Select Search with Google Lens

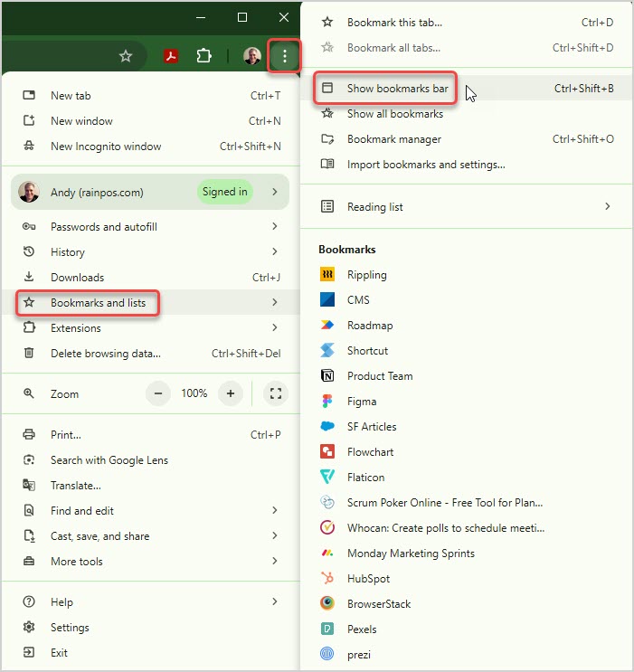(x=151, y=459)
